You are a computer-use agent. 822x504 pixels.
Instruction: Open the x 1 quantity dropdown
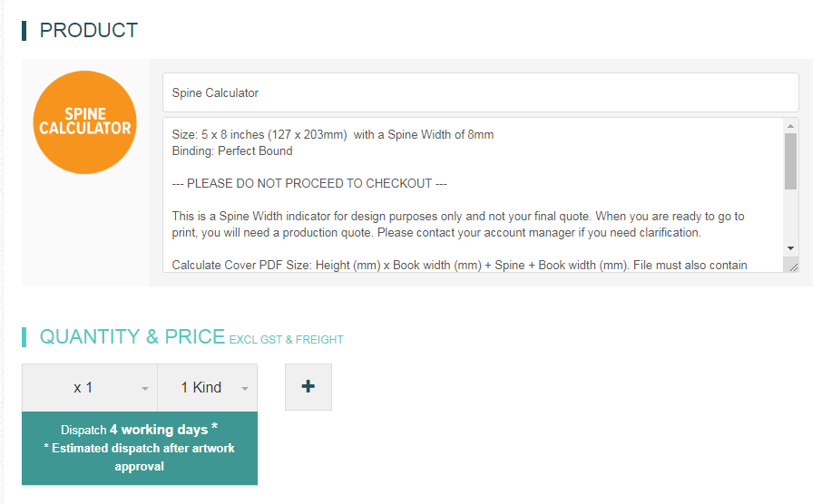pos(90,388)
